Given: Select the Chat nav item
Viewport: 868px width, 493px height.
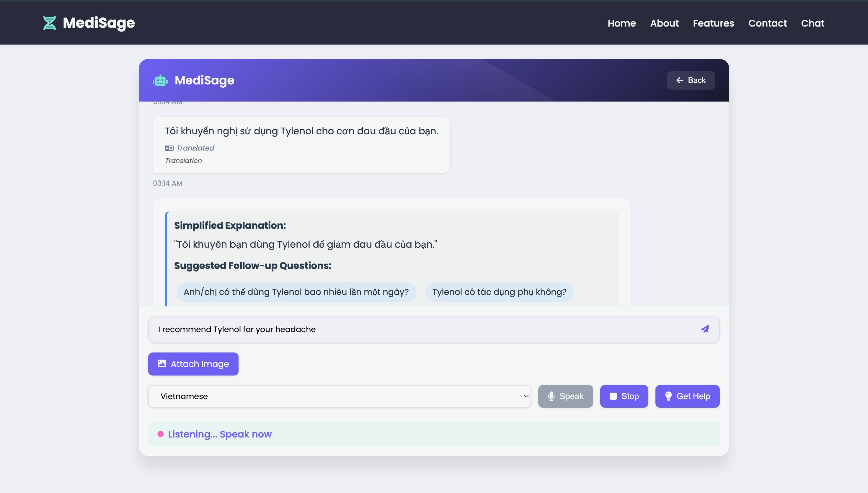Looking at the screenshot, I should 812,23.
